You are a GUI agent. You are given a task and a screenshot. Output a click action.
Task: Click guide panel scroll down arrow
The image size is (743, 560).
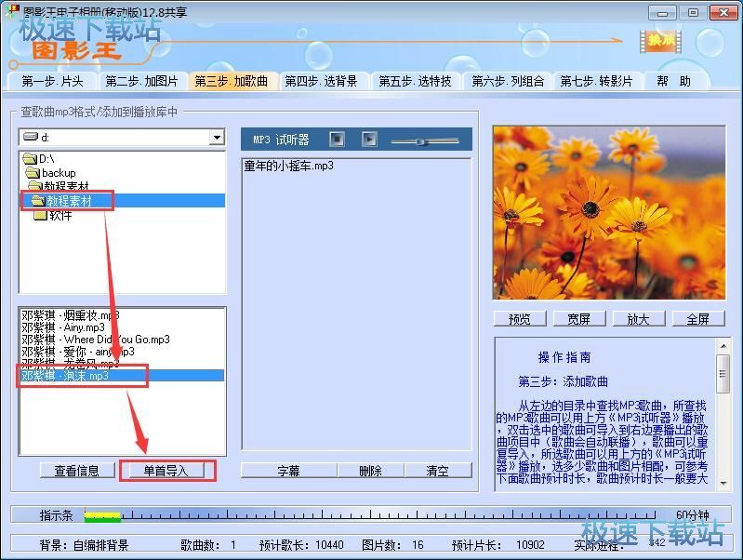(x=723, y=483)
